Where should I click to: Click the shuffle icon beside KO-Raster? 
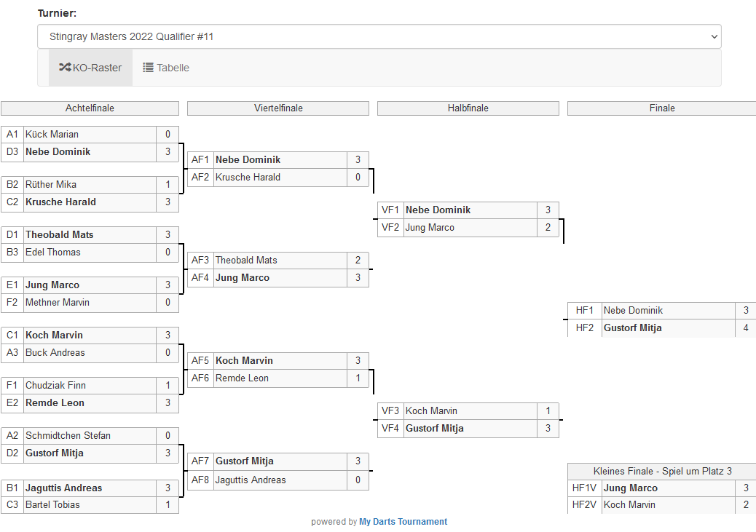tap(65, 68)
